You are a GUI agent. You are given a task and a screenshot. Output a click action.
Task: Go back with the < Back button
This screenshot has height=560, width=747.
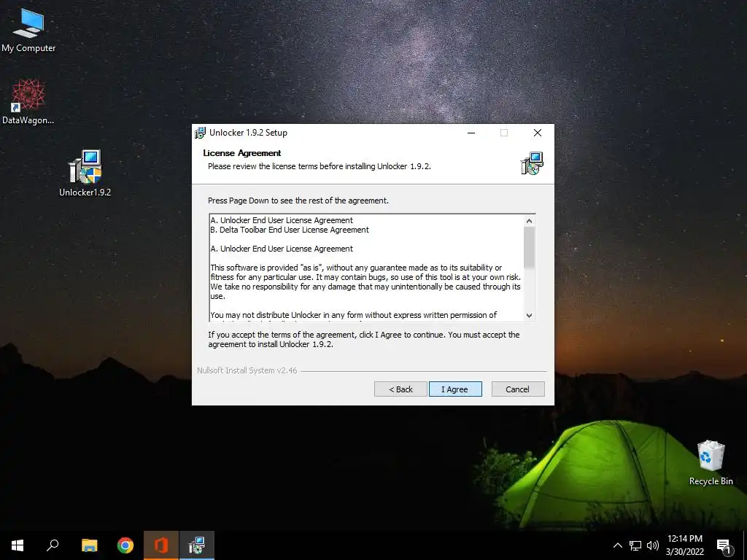coord(400,389)
